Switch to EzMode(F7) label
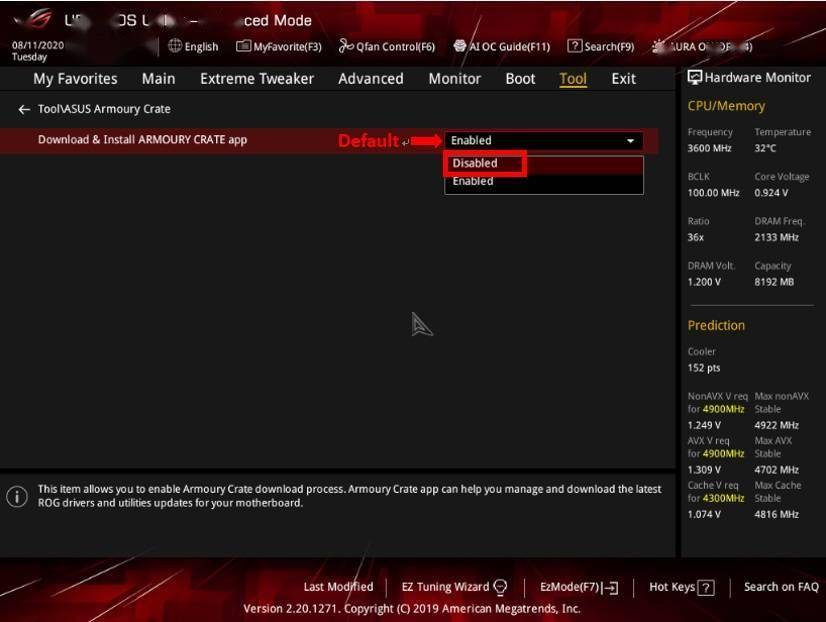This screenshot has width=826, height=622. click(569, 587)
